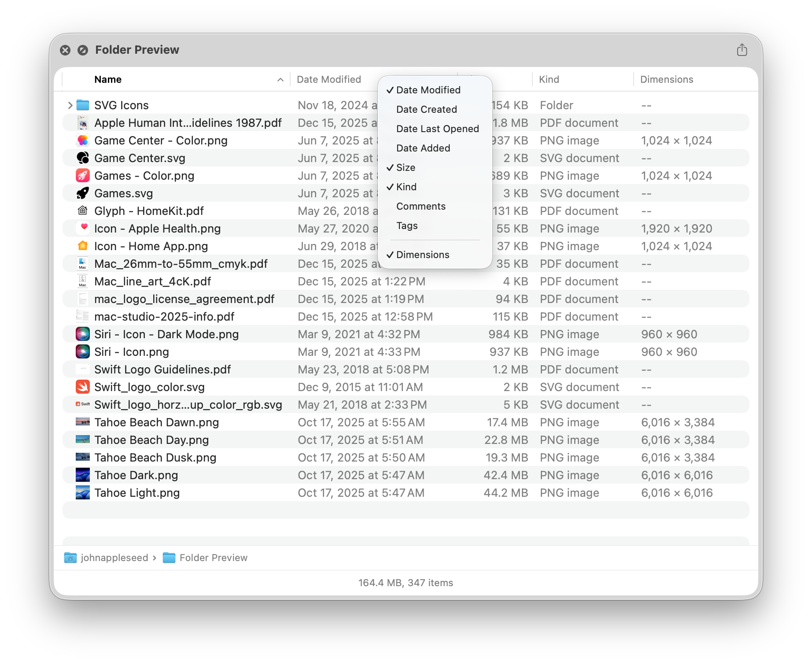
Task: Disable the Size column in menu
Action: 406,167
